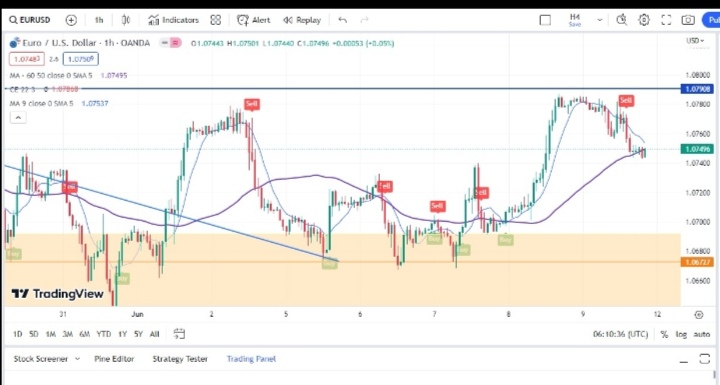Open the Pine Editor tab
720x385 pixels.
pyautogui.click(x=114, y=359)
